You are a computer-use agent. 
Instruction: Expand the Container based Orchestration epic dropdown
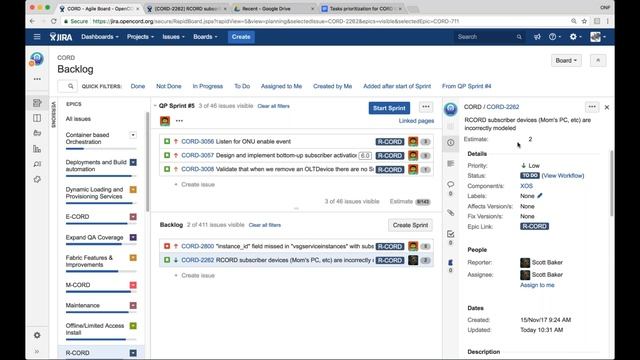click(x=133, y=135)
